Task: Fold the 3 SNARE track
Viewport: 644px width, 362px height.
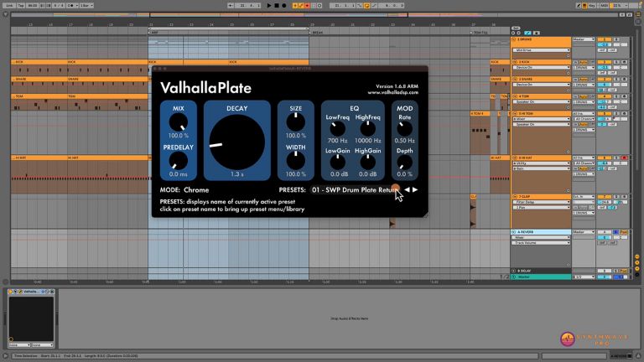Action: [515, 80]
